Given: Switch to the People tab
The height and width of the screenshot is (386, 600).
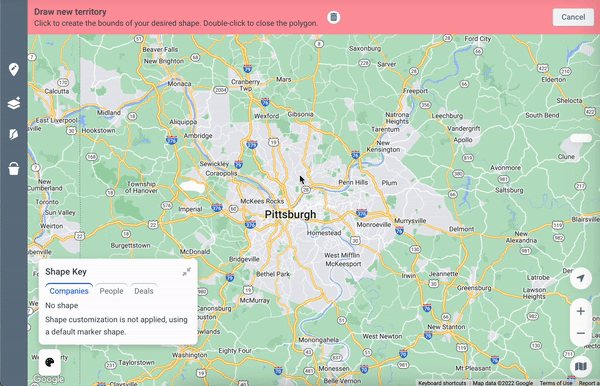Looking at the screenshot, I should [111, 291].
